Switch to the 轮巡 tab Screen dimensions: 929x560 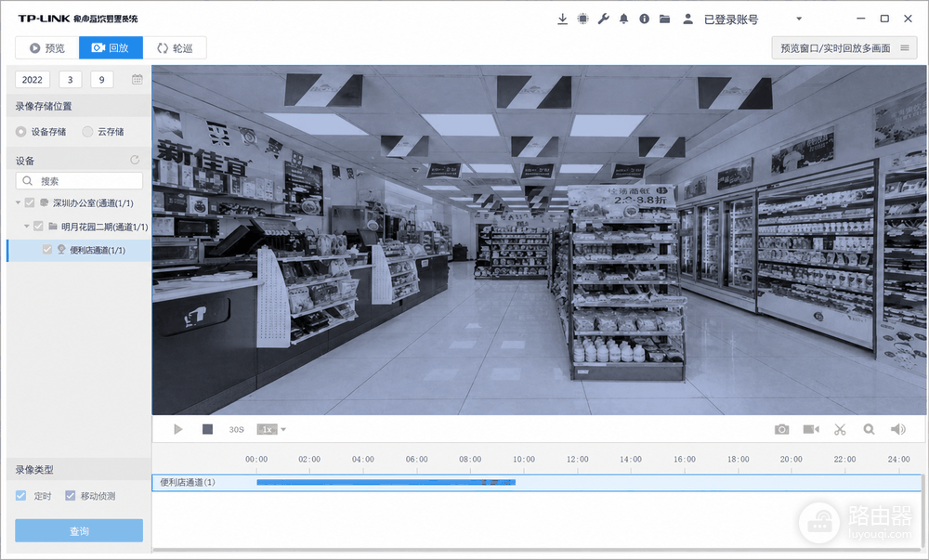pos(175,48)
